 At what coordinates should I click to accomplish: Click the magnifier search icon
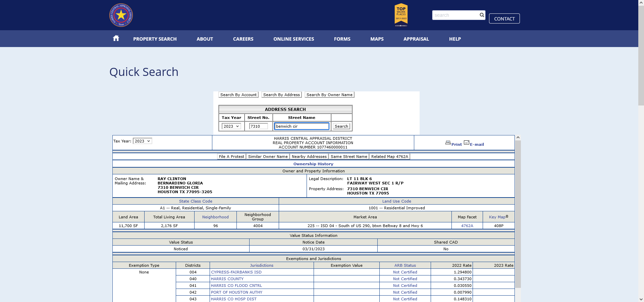(482, 15)
